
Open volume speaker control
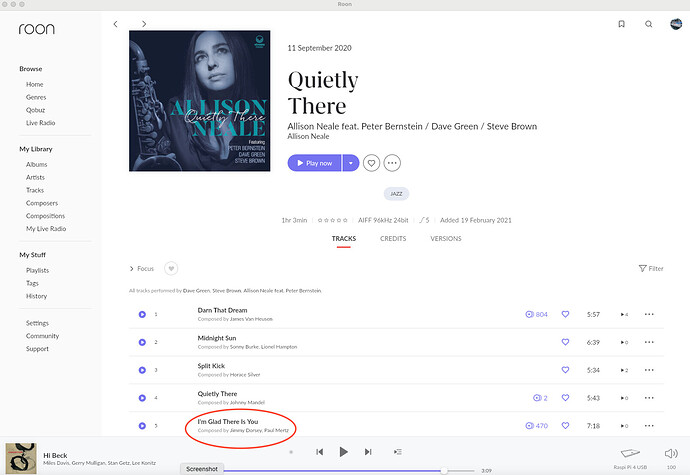click(671, 453)
